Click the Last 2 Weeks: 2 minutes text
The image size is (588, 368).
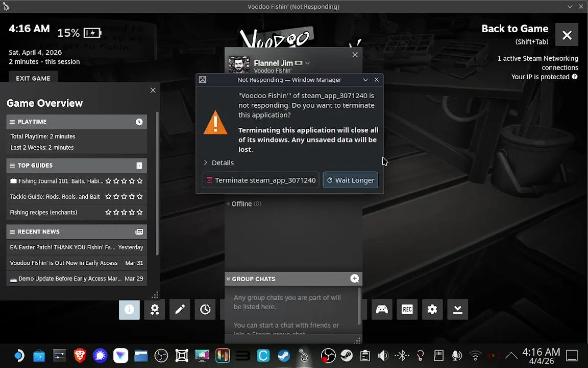42,148
